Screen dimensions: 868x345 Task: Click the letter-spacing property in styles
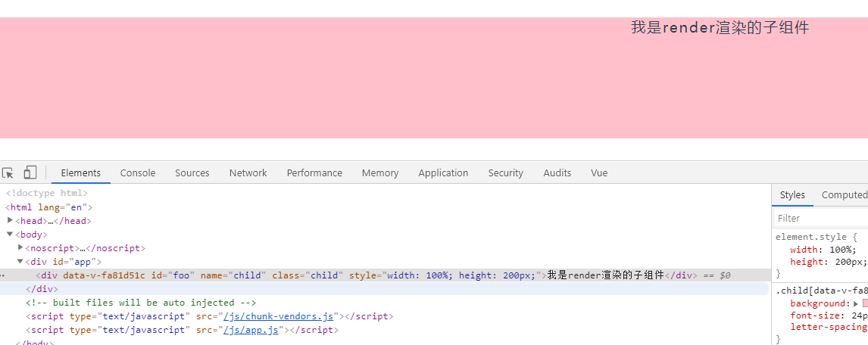coord(829,327)
